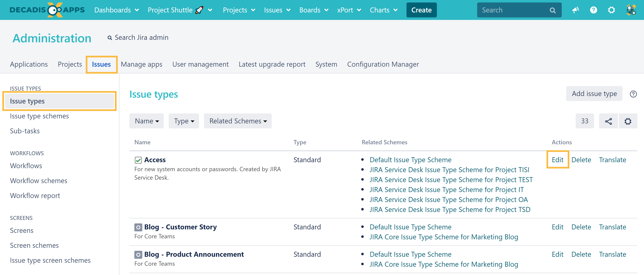Open Screens in sidebar

click(x=22, y=231)
